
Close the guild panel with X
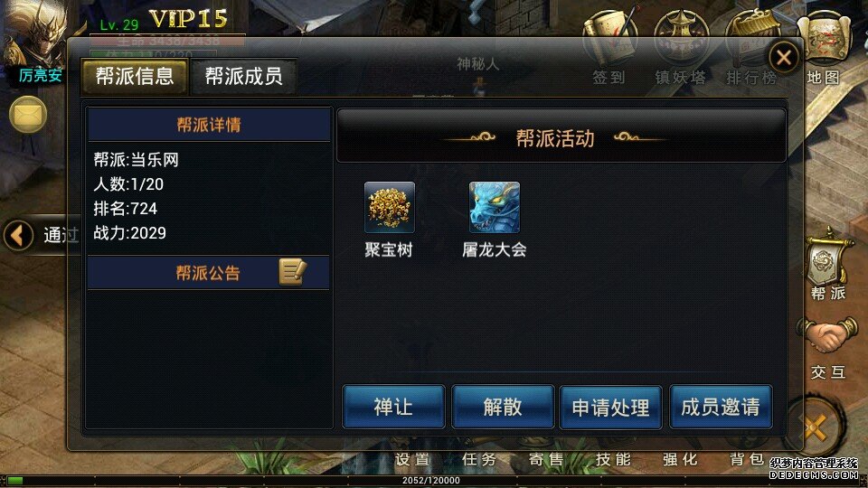[783, 57]
